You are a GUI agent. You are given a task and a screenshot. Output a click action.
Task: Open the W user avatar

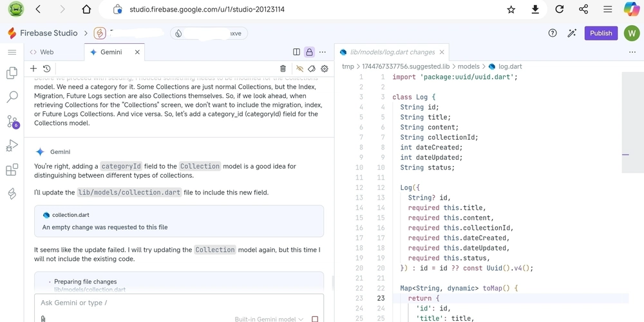pos(632,33)
